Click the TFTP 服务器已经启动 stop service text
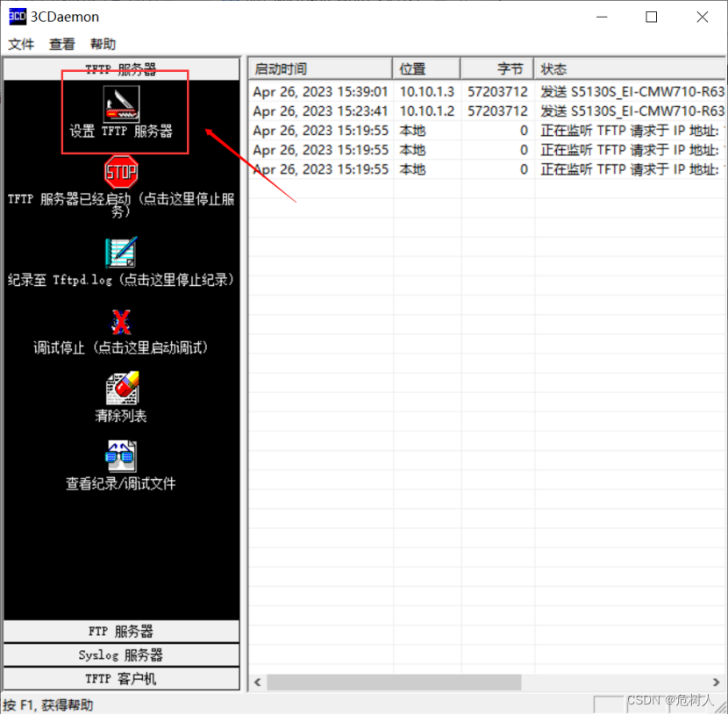This screenshot has height=715, width=728. tap(121, 204)
